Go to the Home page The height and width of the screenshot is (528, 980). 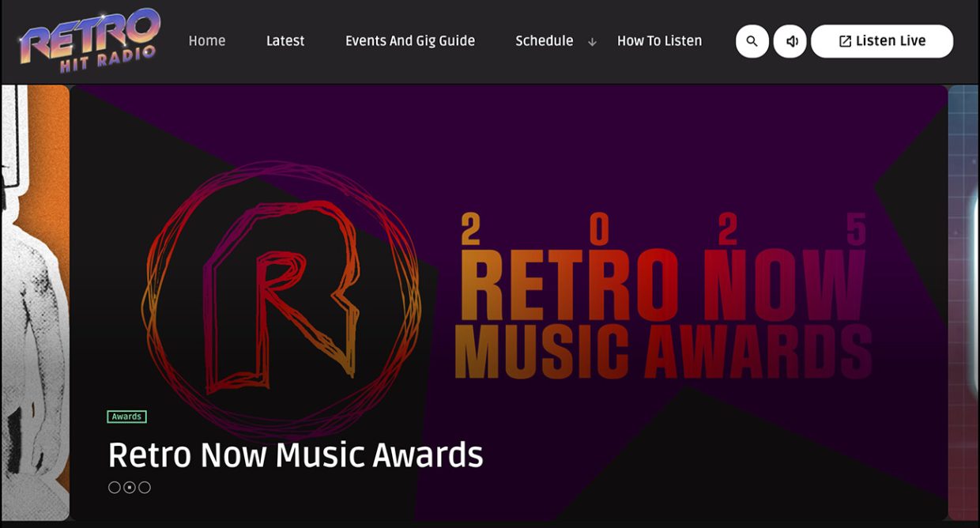pyautogui.click(x=207, y=41)
